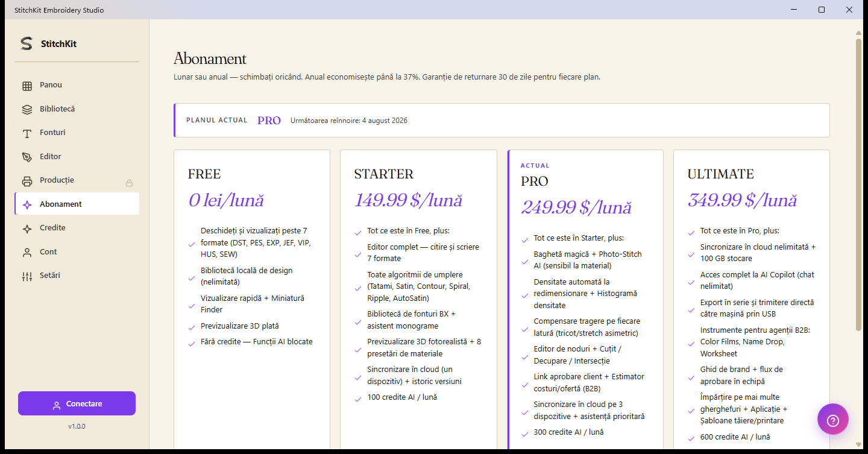Open the locked Producție section
Viewport: 868px width, 454px height.
(x=77, y=180)
